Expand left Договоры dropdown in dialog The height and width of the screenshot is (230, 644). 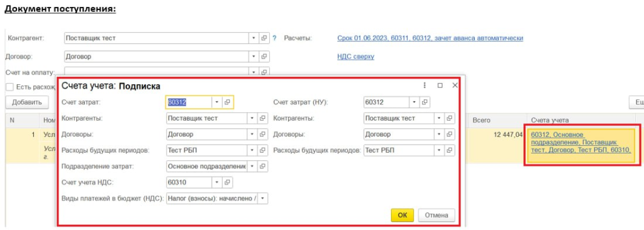click(x=253, y=134)
